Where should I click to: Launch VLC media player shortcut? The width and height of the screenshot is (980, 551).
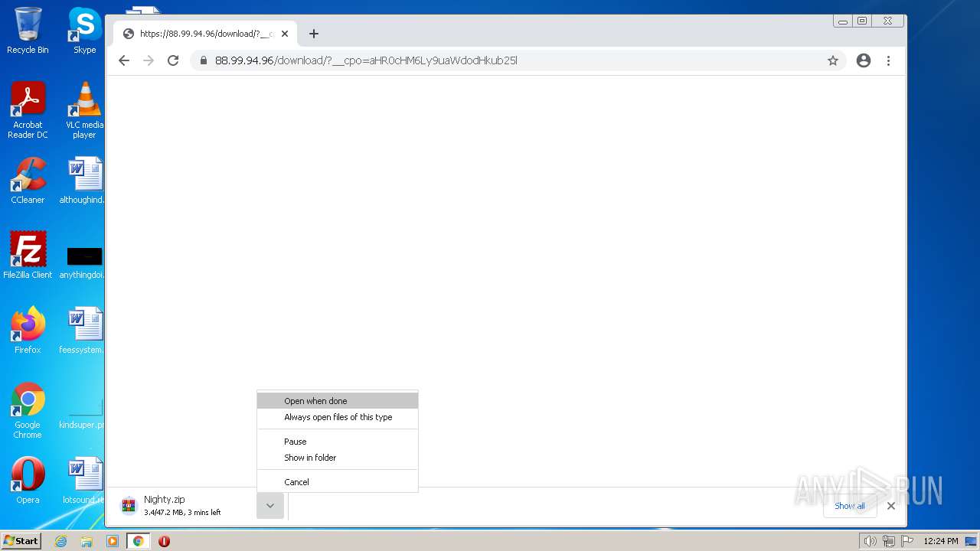coord(84,110)
